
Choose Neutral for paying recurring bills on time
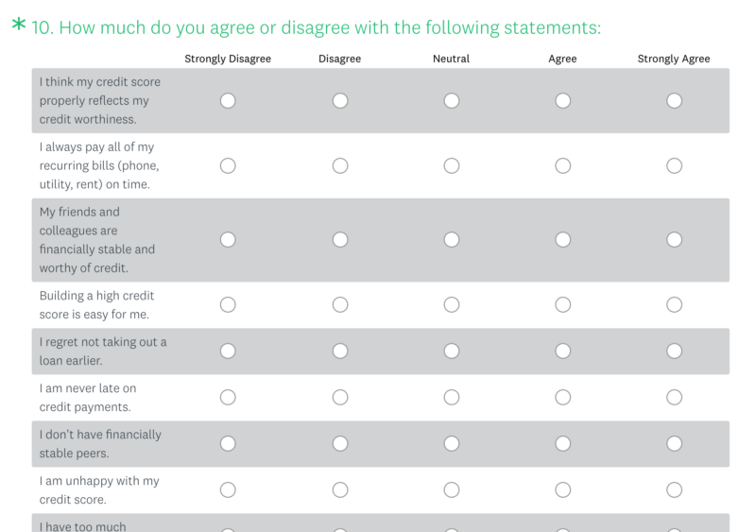452,166
